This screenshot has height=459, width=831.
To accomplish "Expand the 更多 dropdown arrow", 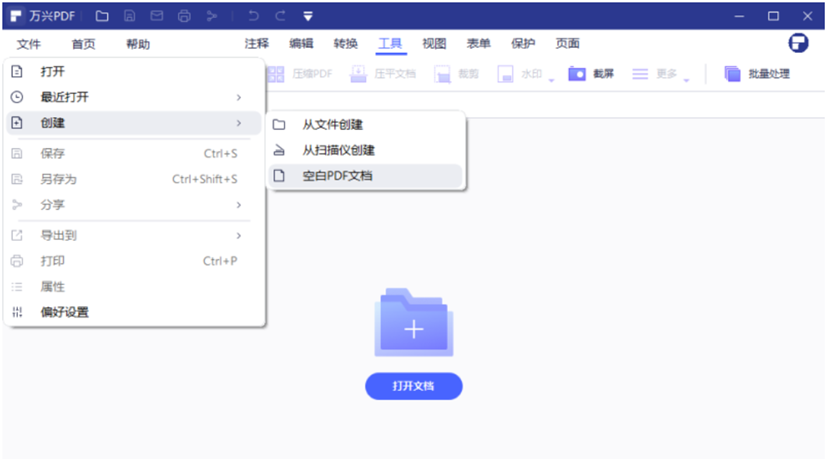I will coord(686,80).
